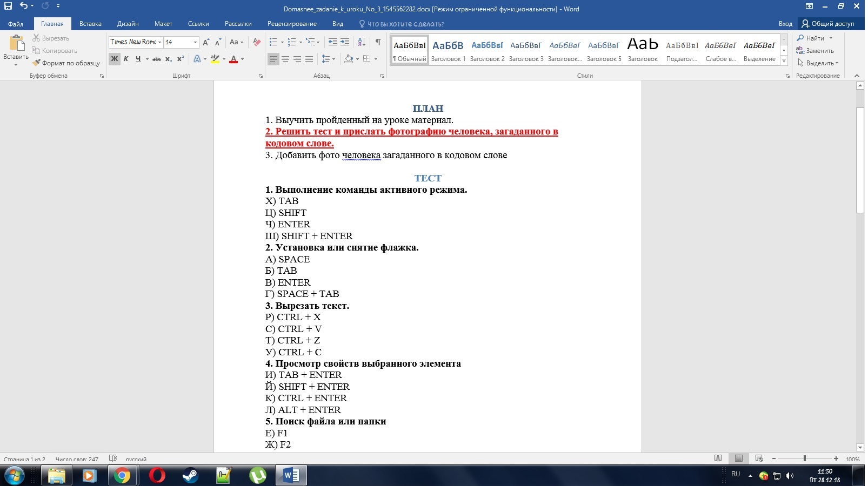Clear all formatting with the eraser icon
Image resolution: width=868 pixels, height=486 pixels.
click(x=257, y=42)
